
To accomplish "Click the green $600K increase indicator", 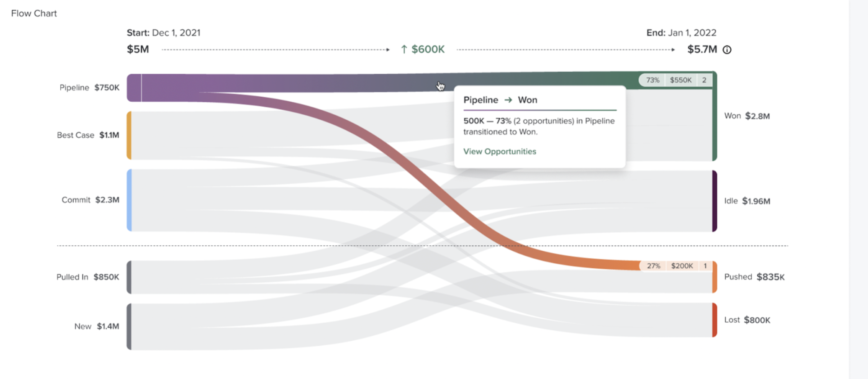I will pos(422,50).
